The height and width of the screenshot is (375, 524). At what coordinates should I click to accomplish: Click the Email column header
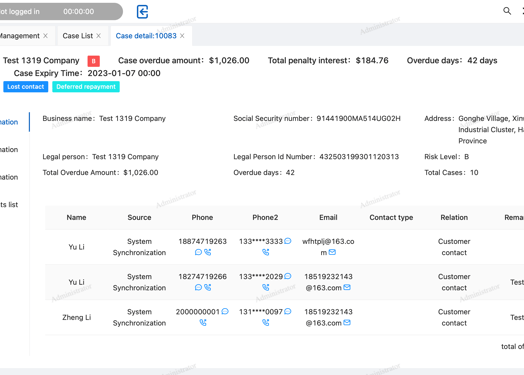click(x=328, y=218)
